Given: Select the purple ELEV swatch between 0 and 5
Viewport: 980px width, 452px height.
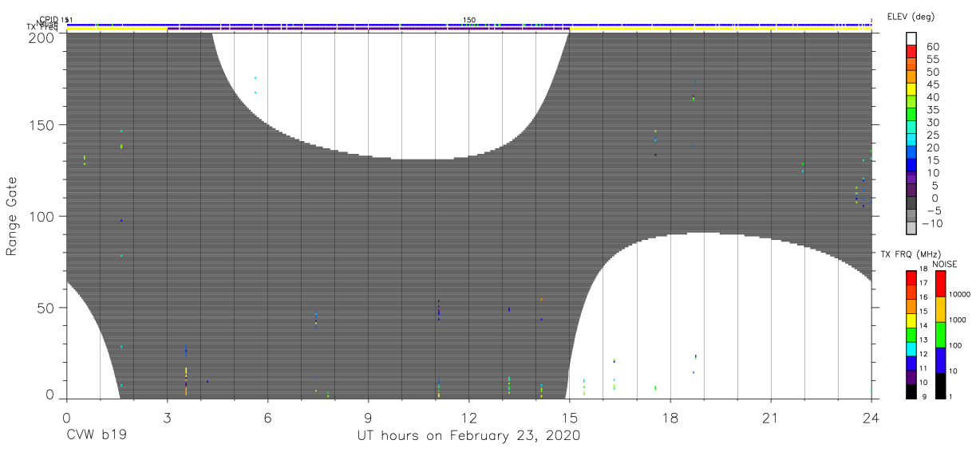Looking at the screenshot, I should pyautogui.click(x=911, y=191).
